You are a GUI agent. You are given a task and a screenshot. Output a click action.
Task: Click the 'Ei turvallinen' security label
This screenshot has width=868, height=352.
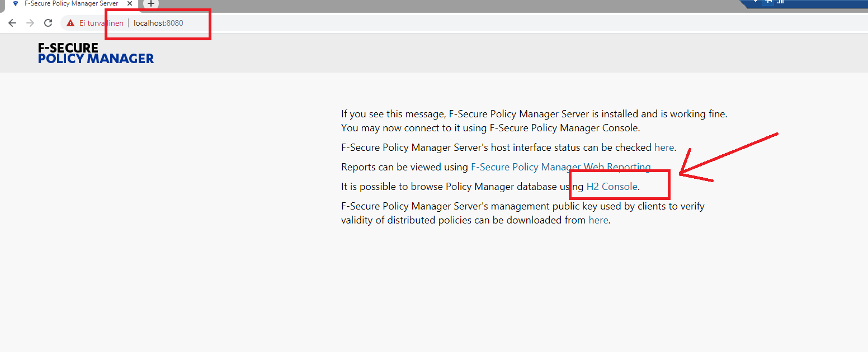(x=101, y=23)
